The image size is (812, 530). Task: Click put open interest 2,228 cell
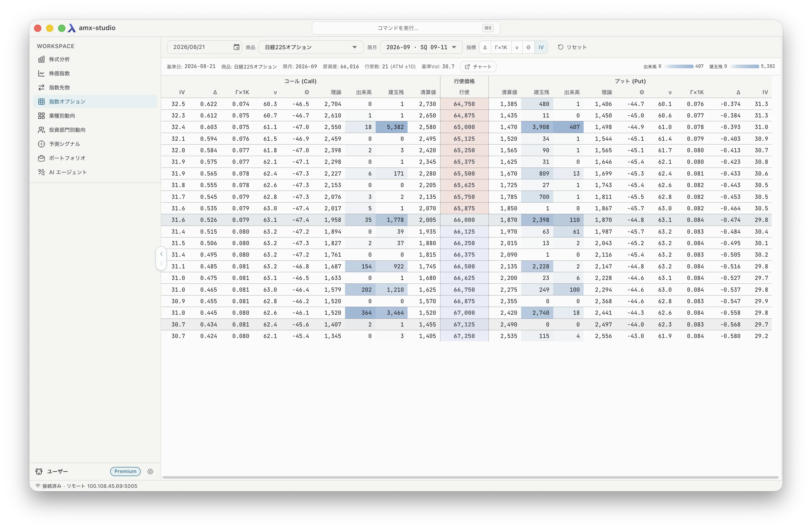click(537, 266)
